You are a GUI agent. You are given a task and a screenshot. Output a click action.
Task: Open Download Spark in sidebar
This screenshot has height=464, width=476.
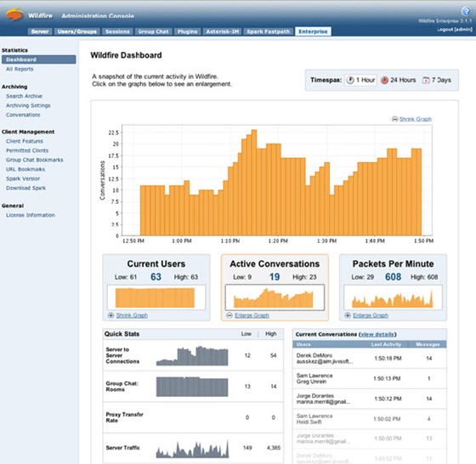click(x=25, y=188)
